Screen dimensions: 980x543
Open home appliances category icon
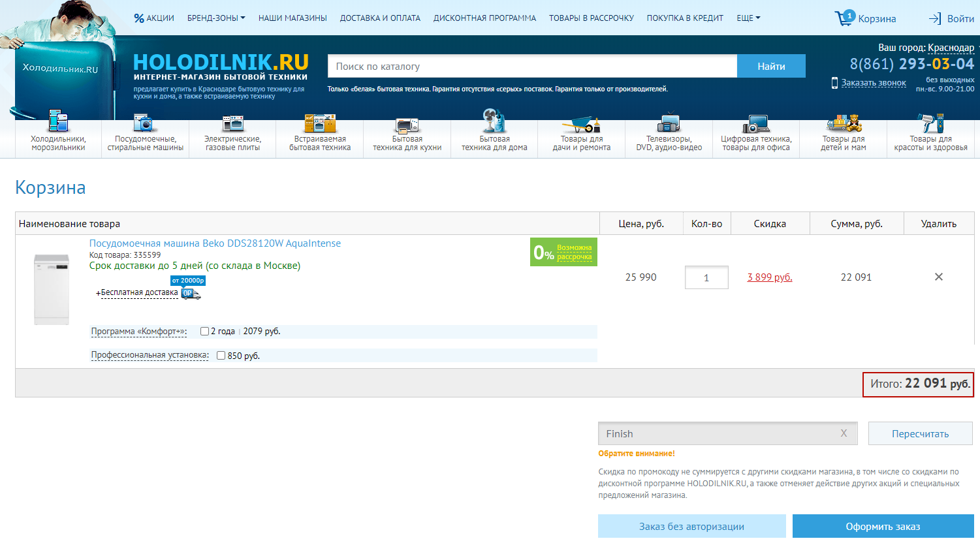(494, 121)
